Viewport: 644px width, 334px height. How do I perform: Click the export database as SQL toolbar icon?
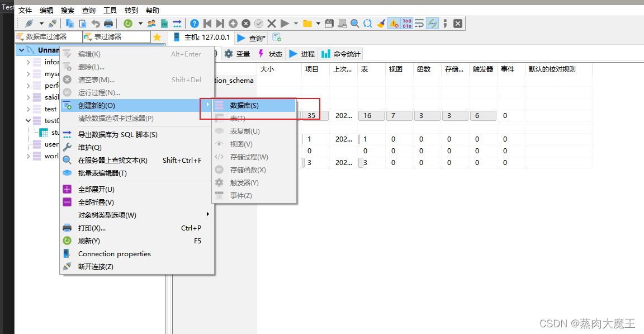[x=177, y=23]
